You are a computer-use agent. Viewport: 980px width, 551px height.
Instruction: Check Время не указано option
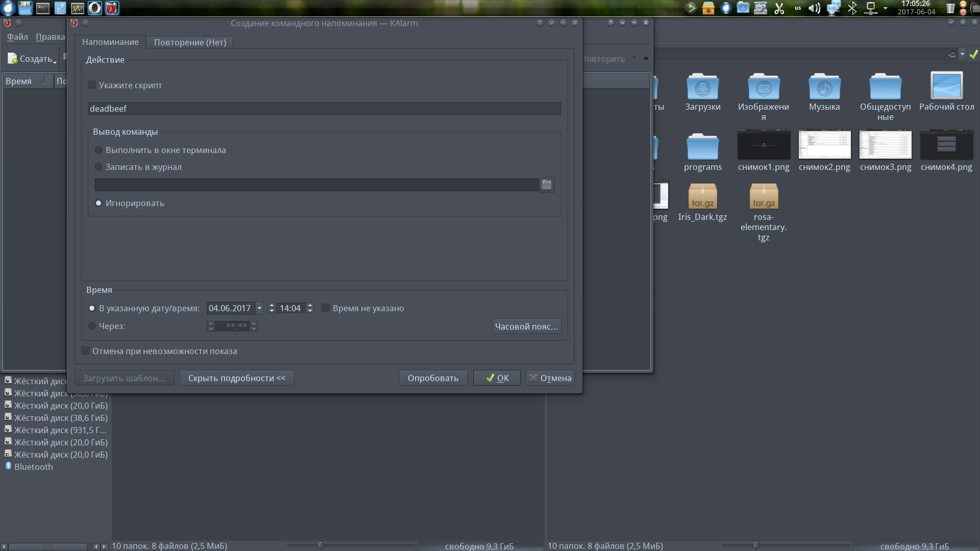(x=326, y=308)
